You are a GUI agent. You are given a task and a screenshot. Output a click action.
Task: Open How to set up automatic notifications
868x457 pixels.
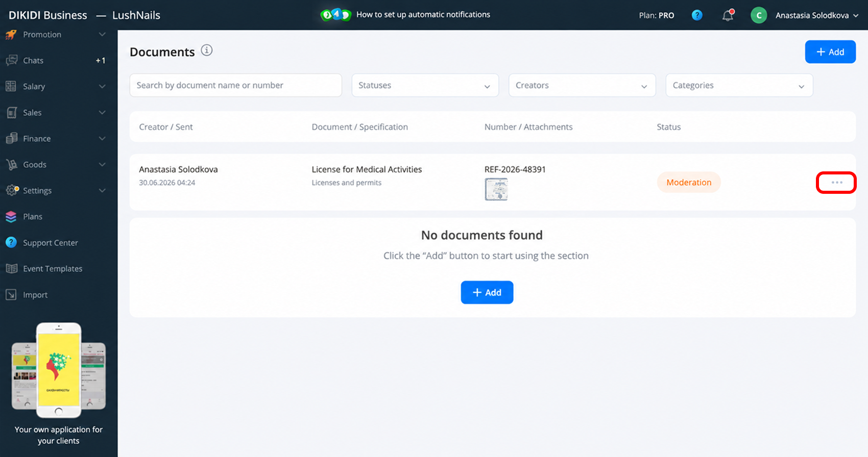(x=423, y=15)
